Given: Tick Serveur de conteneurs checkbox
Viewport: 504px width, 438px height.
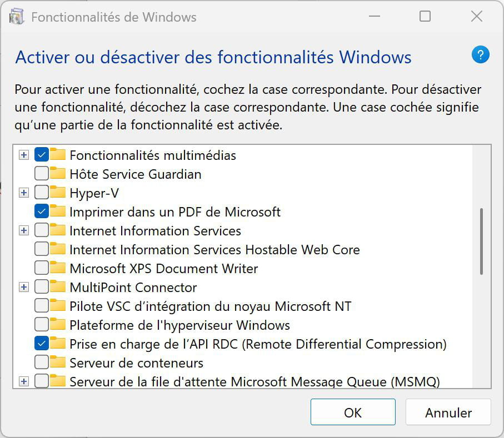Looking at the screenshot, I should click(x=42, y=363).
